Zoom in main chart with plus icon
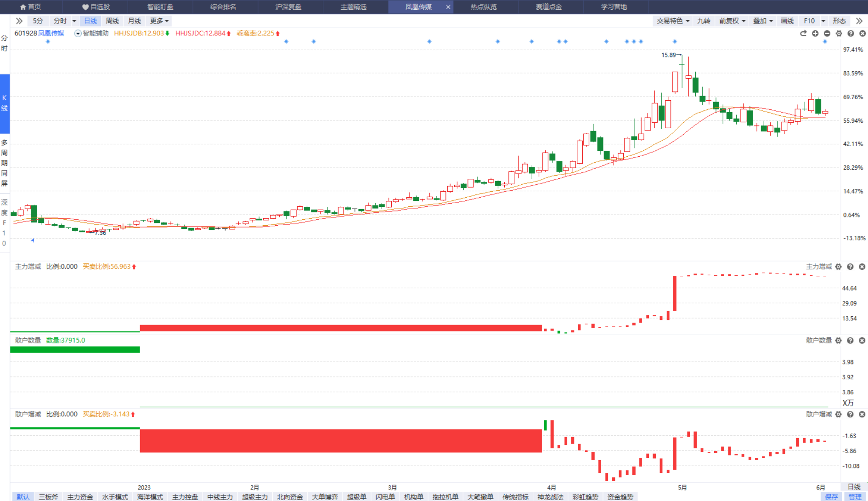868x501 pixels. point(815,34)
